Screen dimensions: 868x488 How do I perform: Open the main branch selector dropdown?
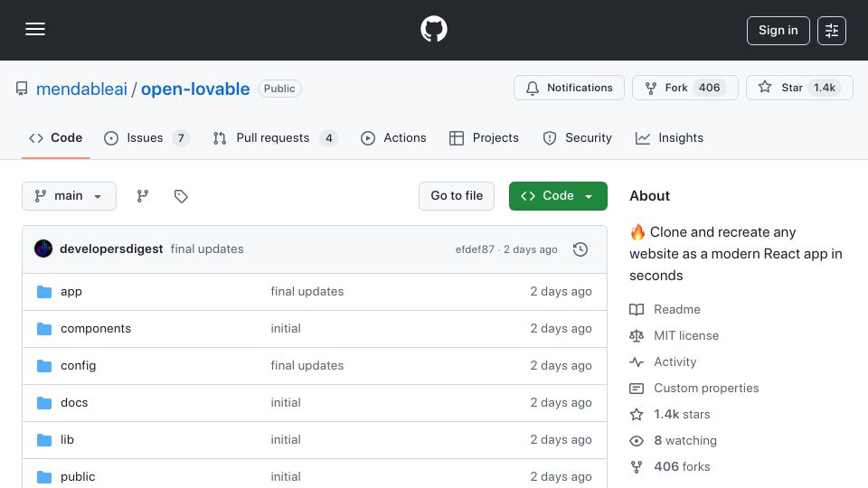coord(70,196)
